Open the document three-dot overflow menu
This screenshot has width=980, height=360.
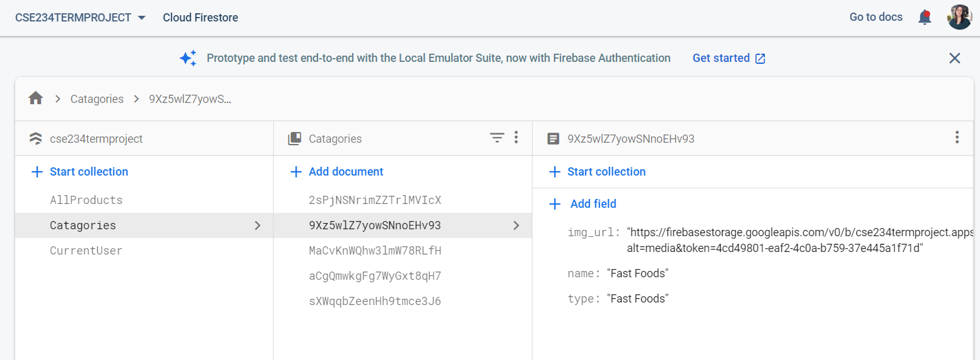point(957,138)
